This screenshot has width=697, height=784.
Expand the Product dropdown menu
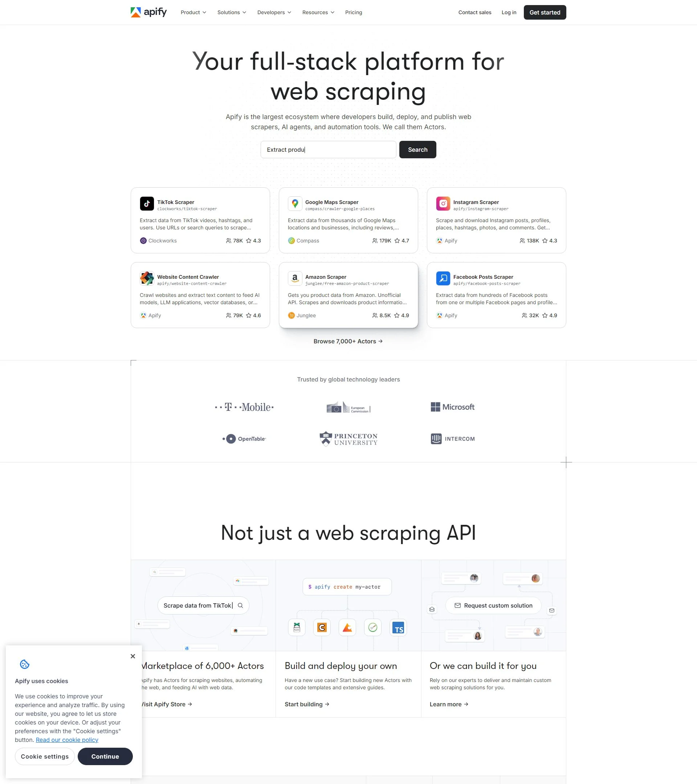pyautogui.click(x=193, y=12)
